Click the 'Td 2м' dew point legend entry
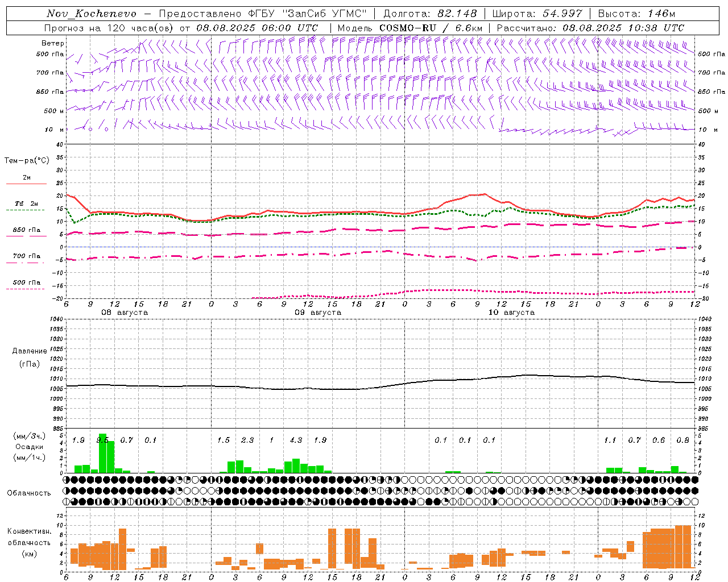The height and width of the screenshot is (582, 728). click(x=26, y=203)
